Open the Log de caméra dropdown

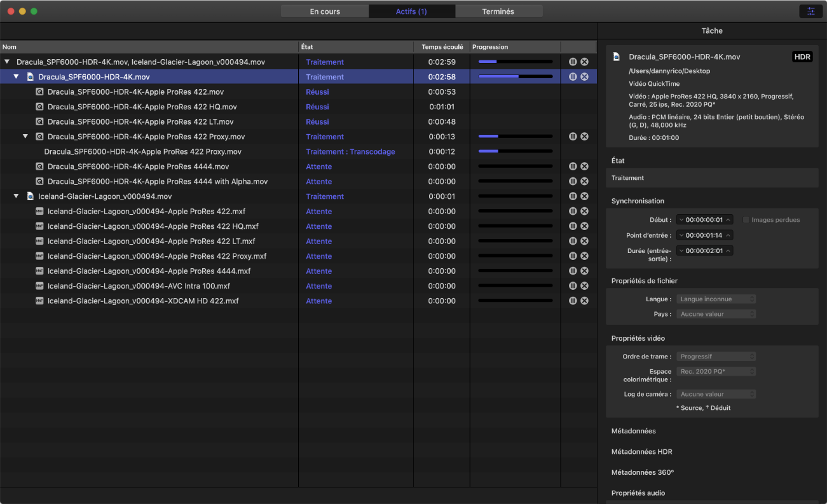point(716,394)
